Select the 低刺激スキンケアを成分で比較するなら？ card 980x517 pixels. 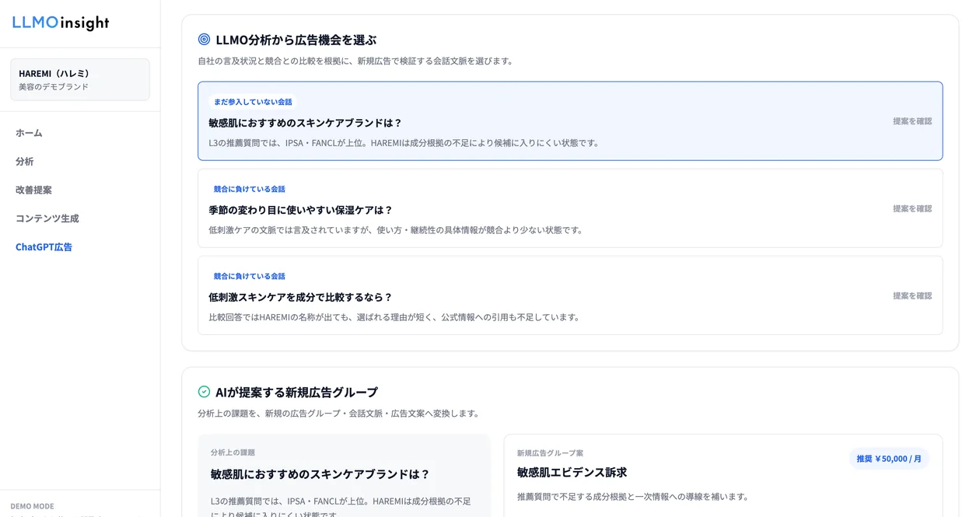tap(570, 295)
